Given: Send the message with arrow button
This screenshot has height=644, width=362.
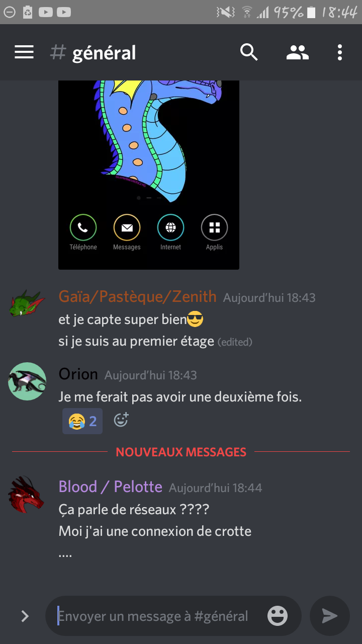Looking at the screenshot, I should coord(330,616).
